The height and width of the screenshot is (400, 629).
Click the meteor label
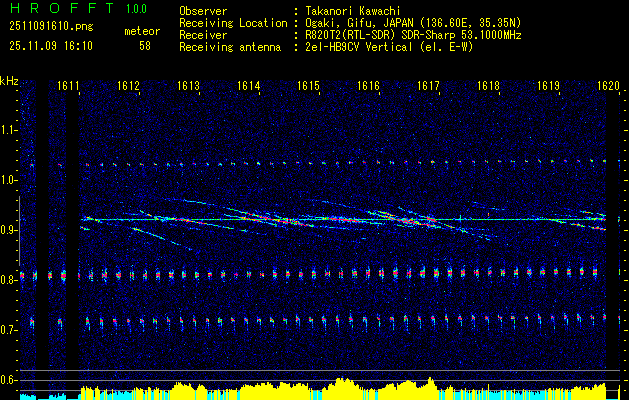142,30
